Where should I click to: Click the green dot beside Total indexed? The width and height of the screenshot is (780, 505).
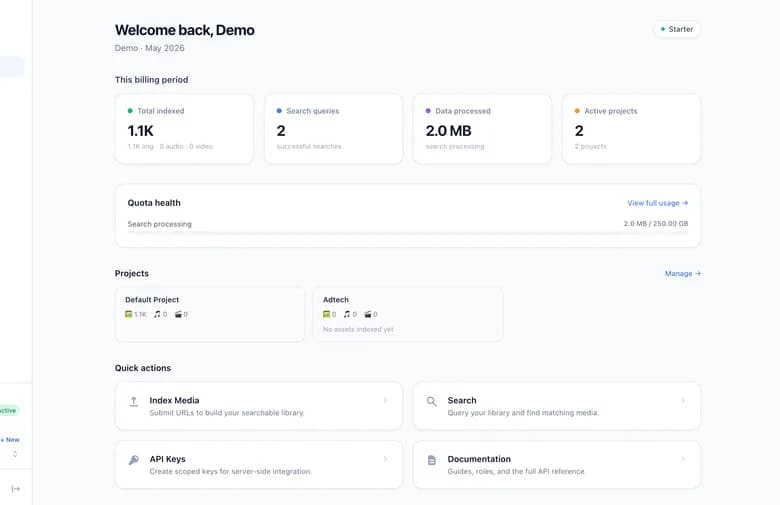pyautogui.click(x=130, y=110)
